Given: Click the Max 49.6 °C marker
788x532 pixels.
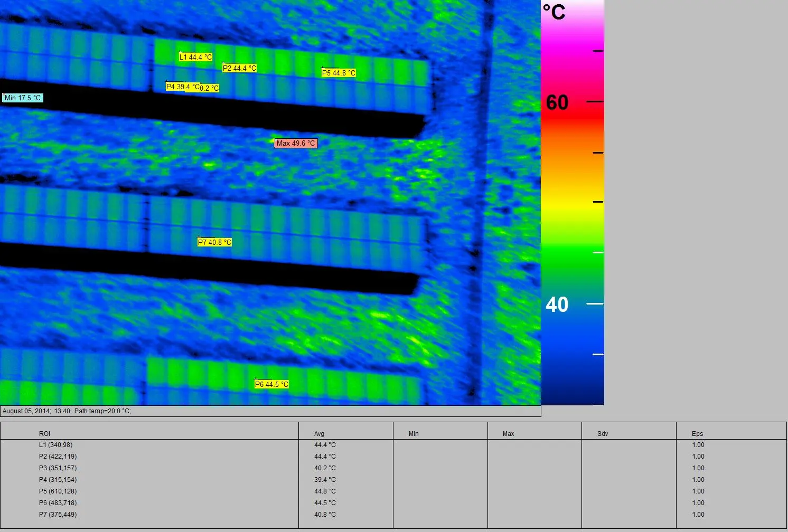Looking at the screenshot, I should 295,143.
